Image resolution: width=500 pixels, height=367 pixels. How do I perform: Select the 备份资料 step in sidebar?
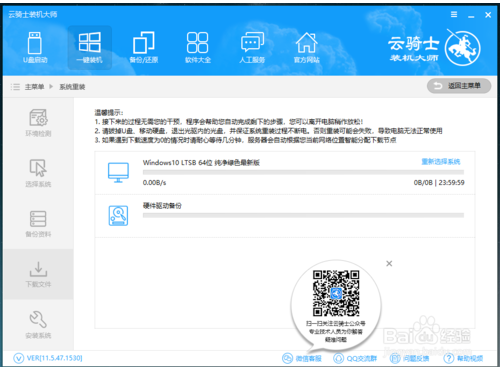click(38, 224)
